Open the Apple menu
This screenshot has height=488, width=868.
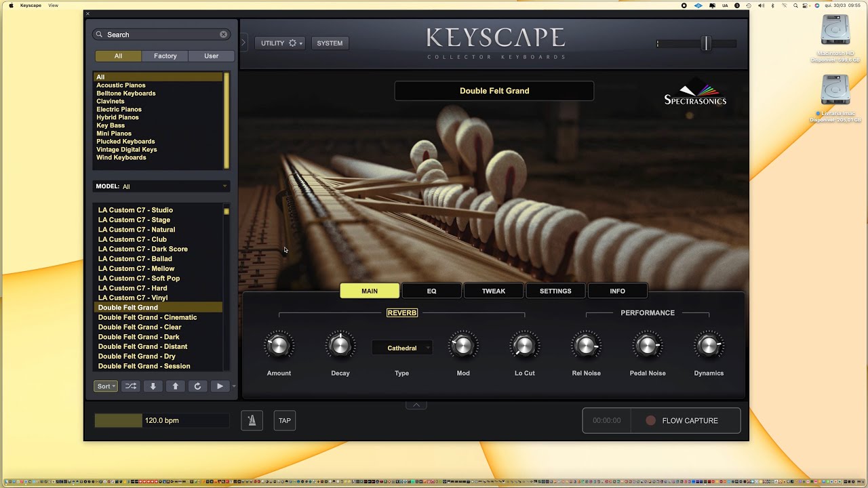pyautogui.click(x=11, y=5)
